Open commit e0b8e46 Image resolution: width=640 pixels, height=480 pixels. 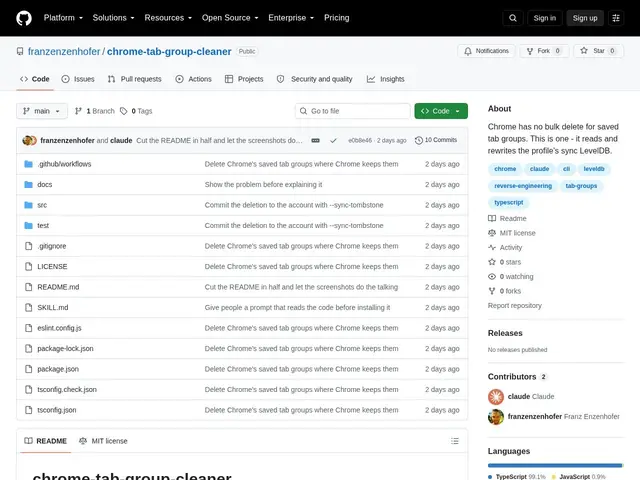click(360, 140)
